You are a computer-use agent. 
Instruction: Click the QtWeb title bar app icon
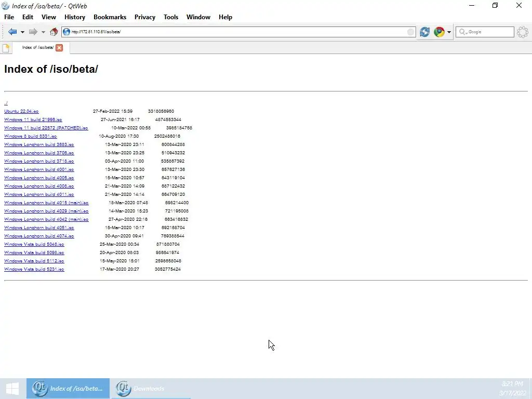click(5, 6)
